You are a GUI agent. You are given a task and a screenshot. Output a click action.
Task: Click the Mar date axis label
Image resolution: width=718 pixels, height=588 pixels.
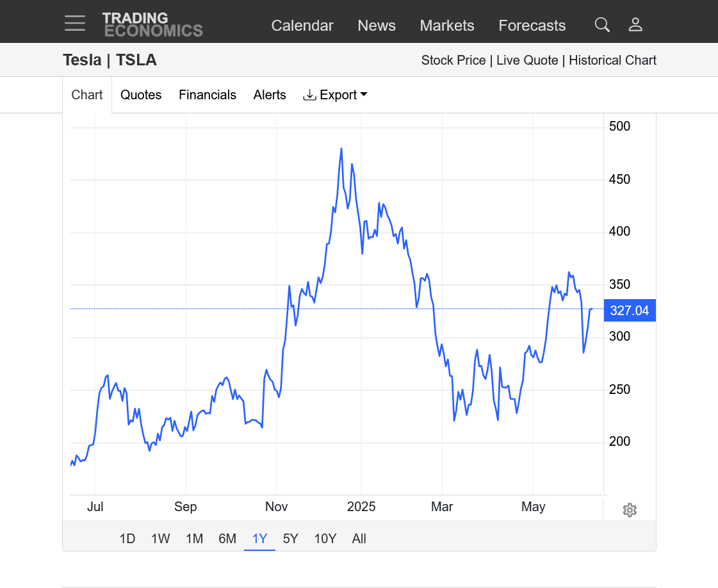point(442,507)
